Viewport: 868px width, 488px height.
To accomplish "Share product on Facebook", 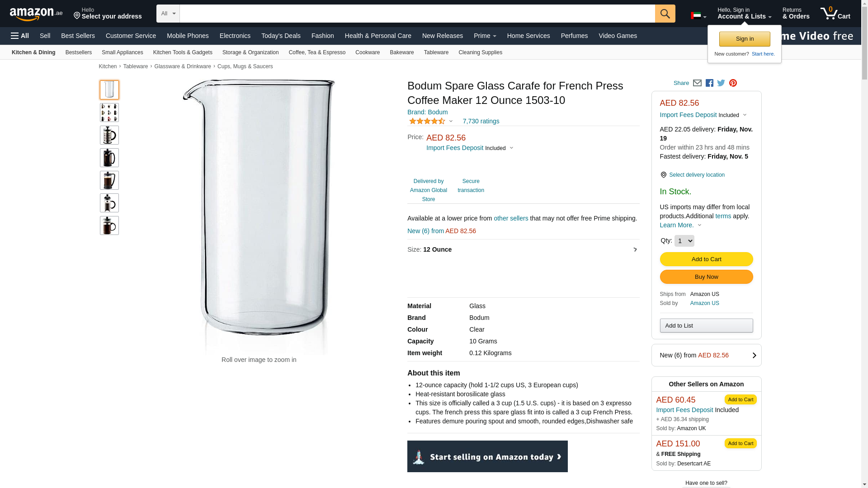I will click(x=709, y=83).
